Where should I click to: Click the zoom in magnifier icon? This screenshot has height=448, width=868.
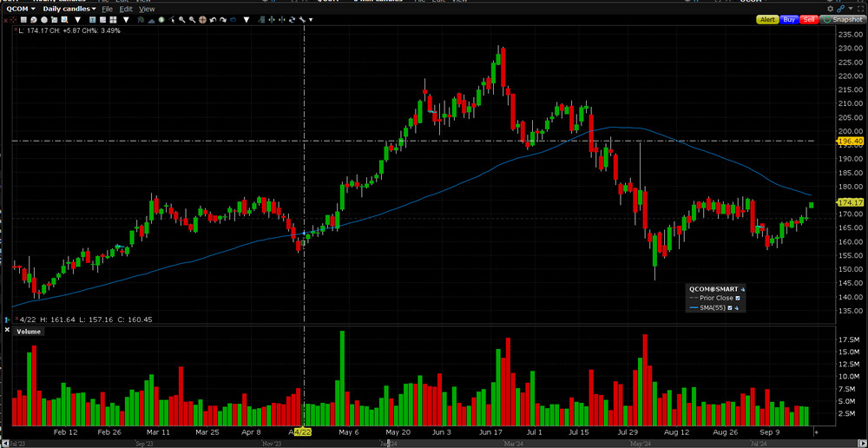pyautogui.click(x=182, y=19)
